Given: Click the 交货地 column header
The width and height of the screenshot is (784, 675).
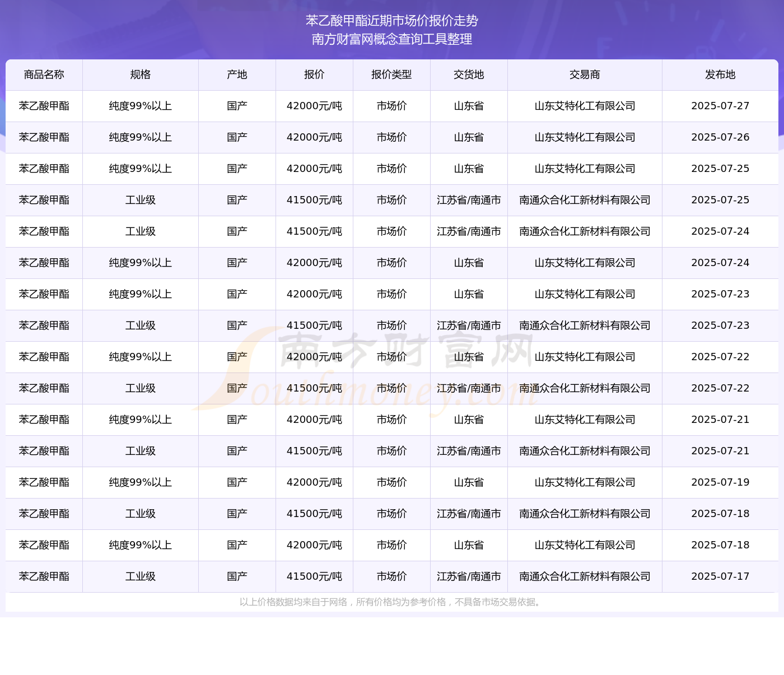Looking at the screenshot, I should (469, 75).
